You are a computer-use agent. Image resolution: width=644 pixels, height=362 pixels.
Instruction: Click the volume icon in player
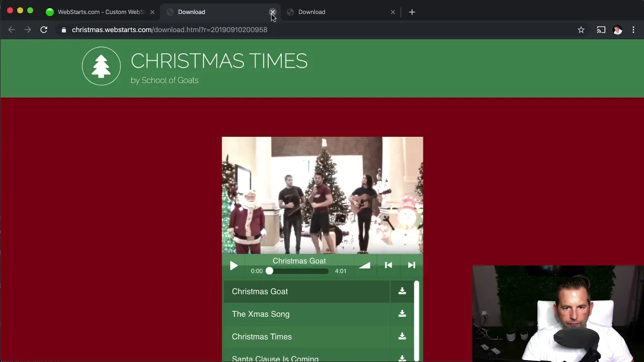click(365, 265)
